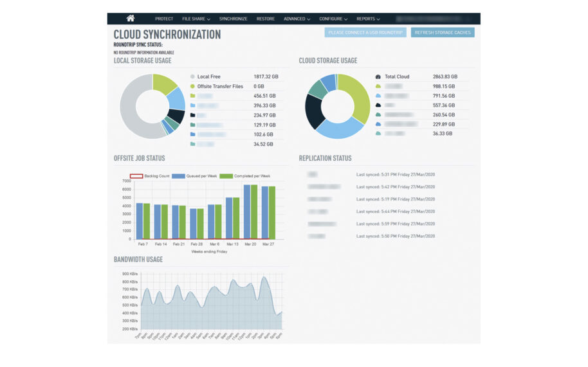Expand the File Share dropdown menu

(196, 19)
